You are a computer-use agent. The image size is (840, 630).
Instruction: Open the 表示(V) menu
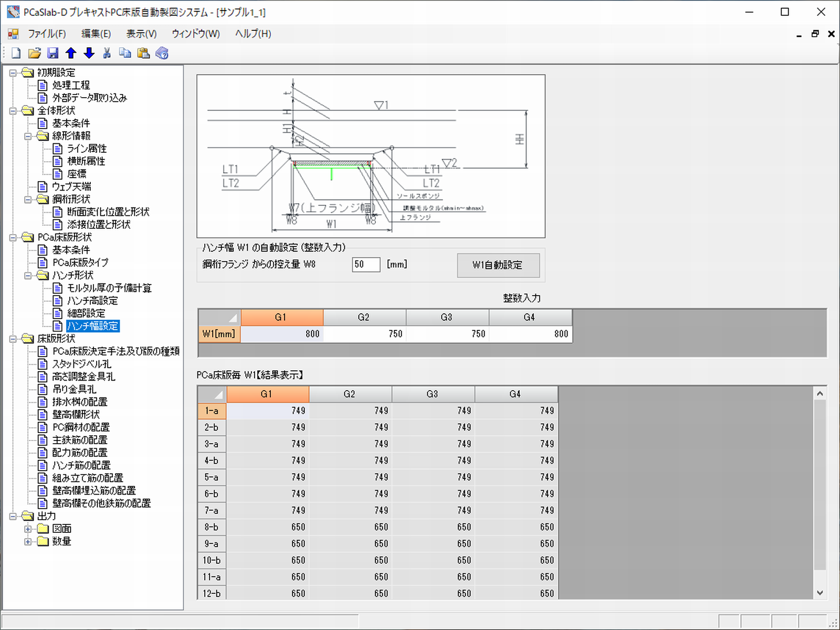tap(141, 34)
